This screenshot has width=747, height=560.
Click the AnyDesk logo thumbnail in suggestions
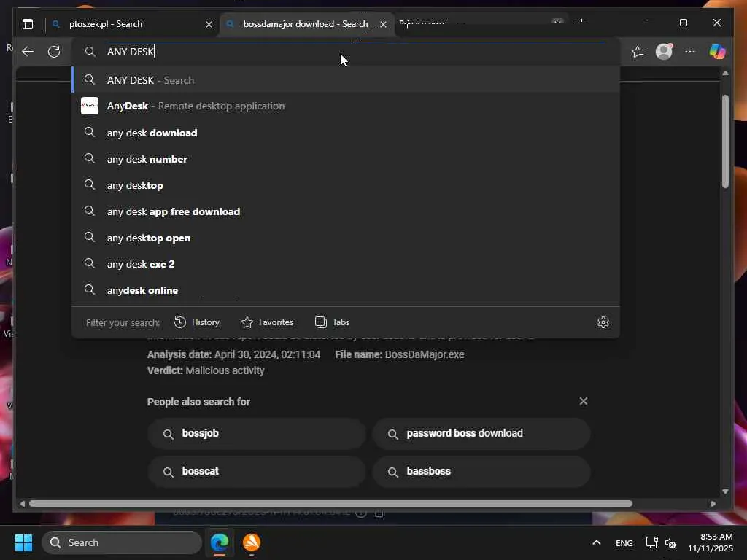coord(90,106)
